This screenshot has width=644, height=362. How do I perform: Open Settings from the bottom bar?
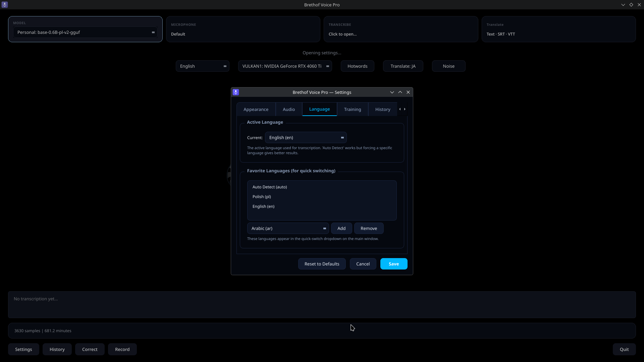pyautogui.click(x=23, y=349)
